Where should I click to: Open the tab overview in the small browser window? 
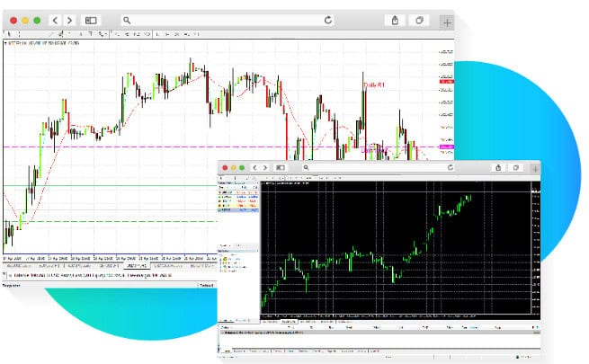pos(515,168)
